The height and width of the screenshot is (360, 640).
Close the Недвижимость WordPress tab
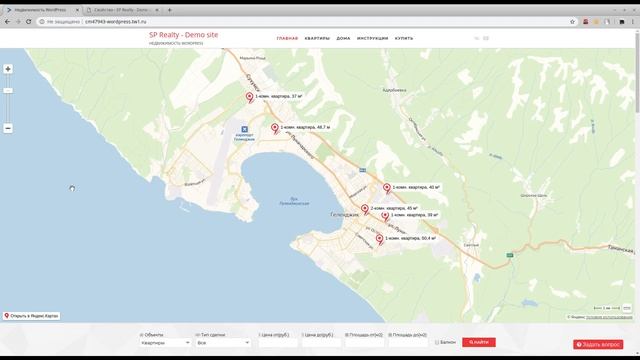click(77, 10)
